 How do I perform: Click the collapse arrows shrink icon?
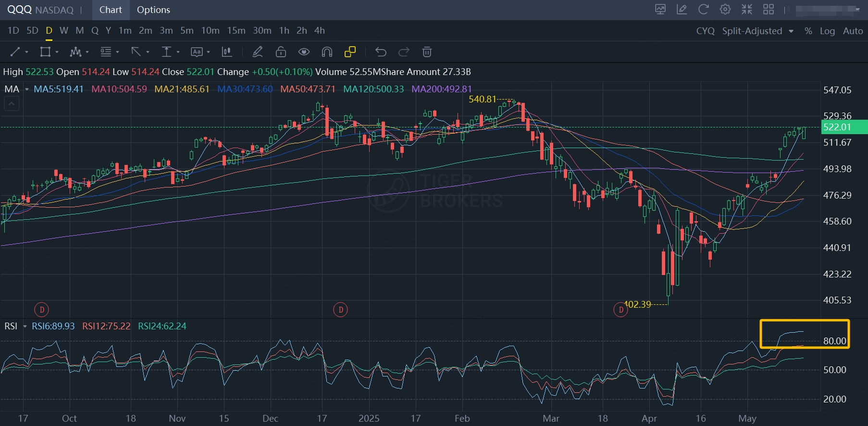click(747, 9)
